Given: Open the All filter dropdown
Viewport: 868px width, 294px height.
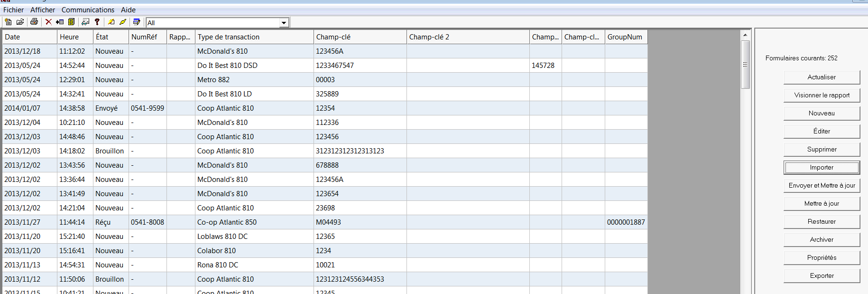Looking at the screenshot, I should [284, 23].
